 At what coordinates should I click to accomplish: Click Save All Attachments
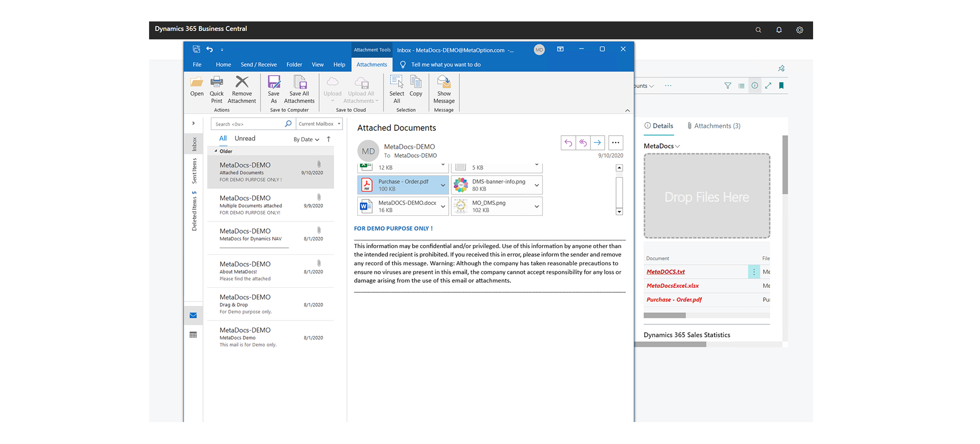tap(299, 89)
